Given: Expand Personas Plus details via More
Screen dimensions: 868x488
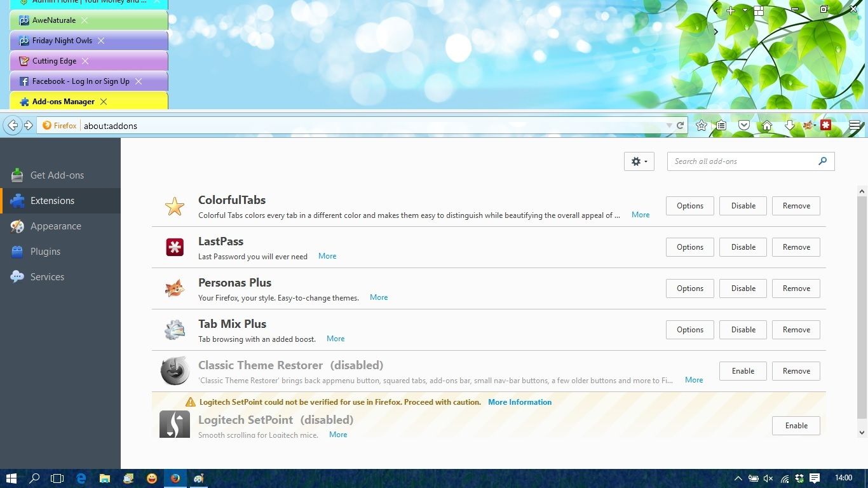Looking at the screenshot, I should tap(379, 297).
